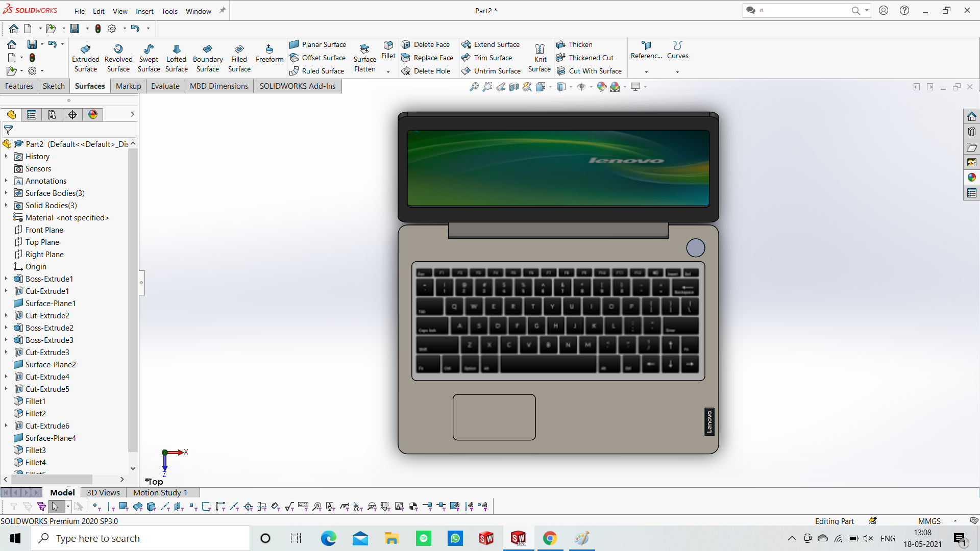The height and width of the screenshot is (551, 980).
Task: Switch to the Sketch tab
Action: (x=54, y=85)
